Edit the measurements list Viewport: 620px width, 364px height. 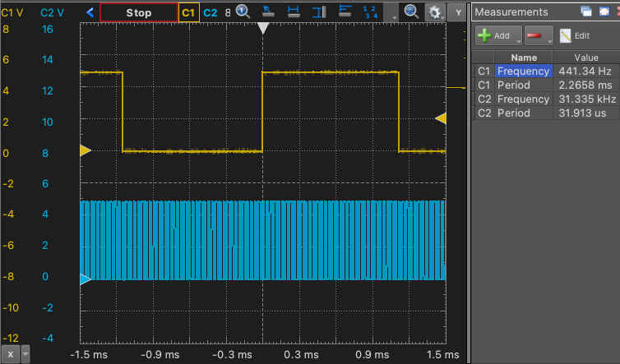click(575, 35)
